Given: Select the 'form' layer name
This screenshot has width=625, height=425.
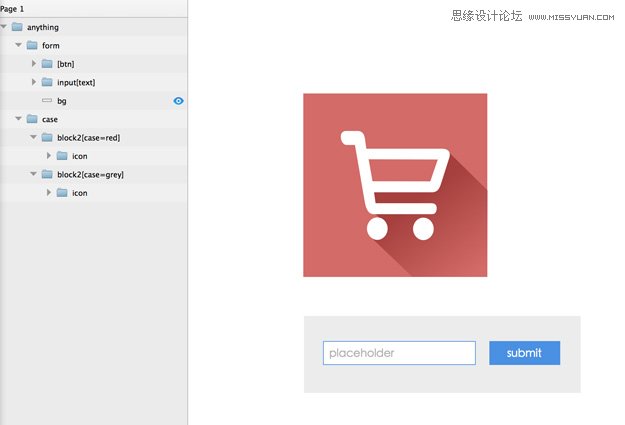Looking at the screenshot, I should 51,45.
